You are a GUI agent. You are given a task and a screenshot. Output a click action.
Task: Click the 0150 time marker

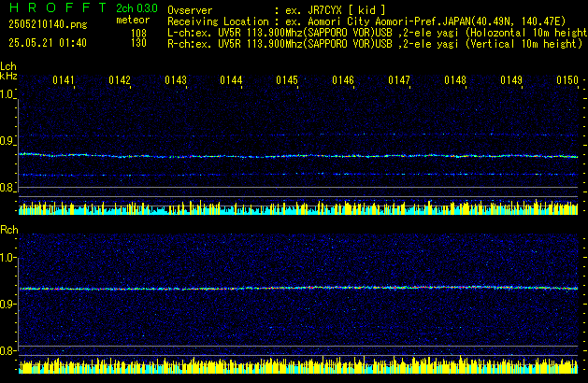(567, 80)
